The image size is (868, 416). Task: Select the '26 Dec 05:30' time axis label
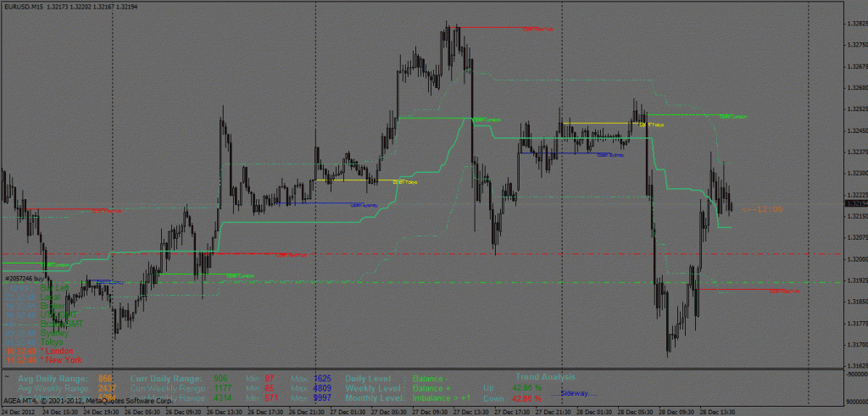[141, 412]
